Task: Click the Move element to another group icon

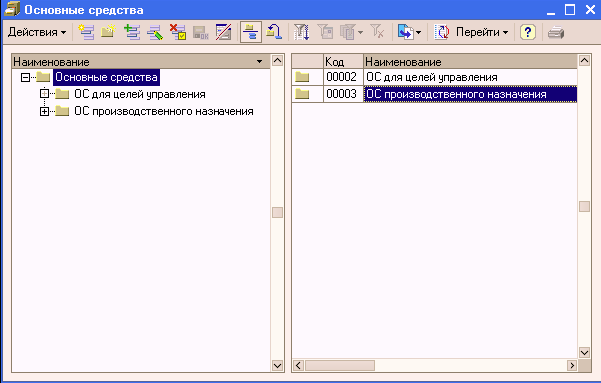Action: click(x=274, y=32)
